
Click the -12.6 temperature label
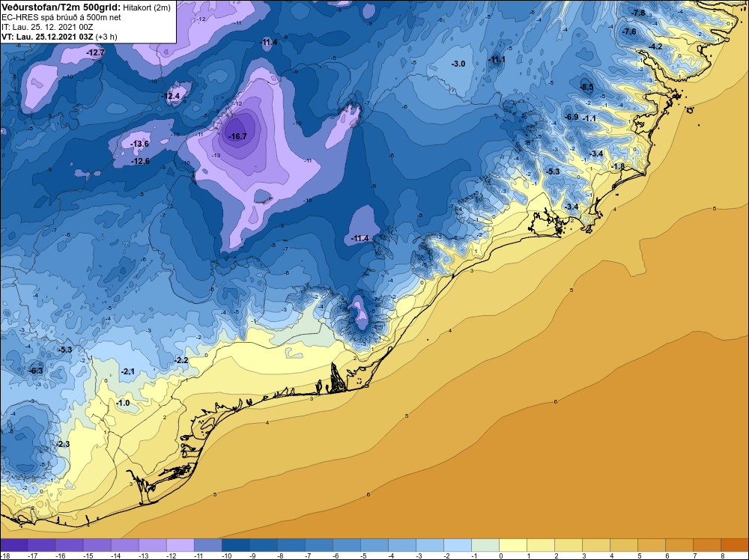pos(141,162)
